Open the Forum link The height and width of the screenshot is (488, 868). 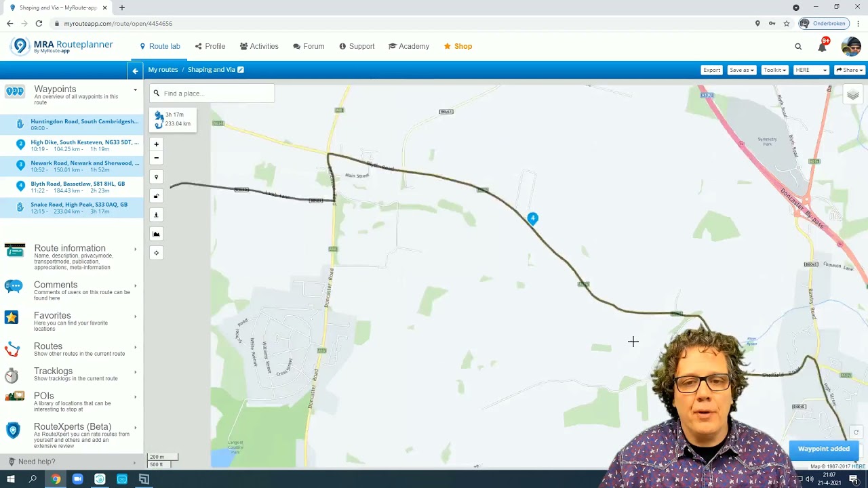click(x=309, y=46)
